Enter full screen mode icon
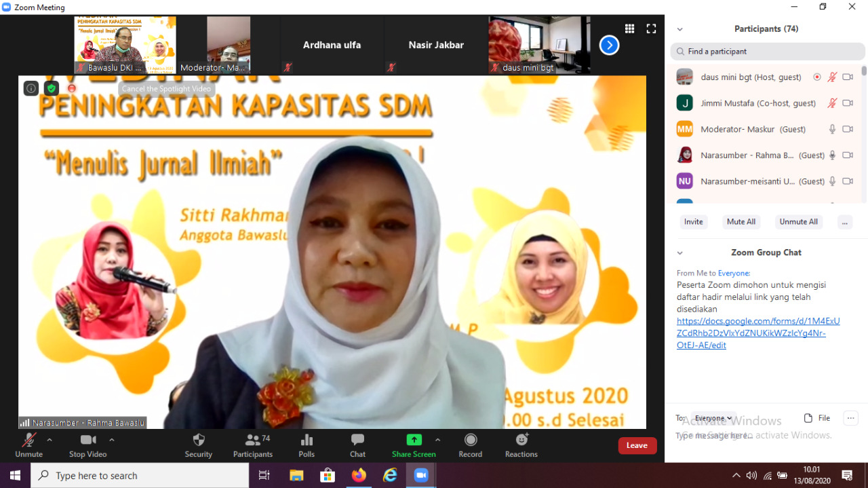Viewport: 868px width, 488px height. pyautogui.click(x=651, y=29)
